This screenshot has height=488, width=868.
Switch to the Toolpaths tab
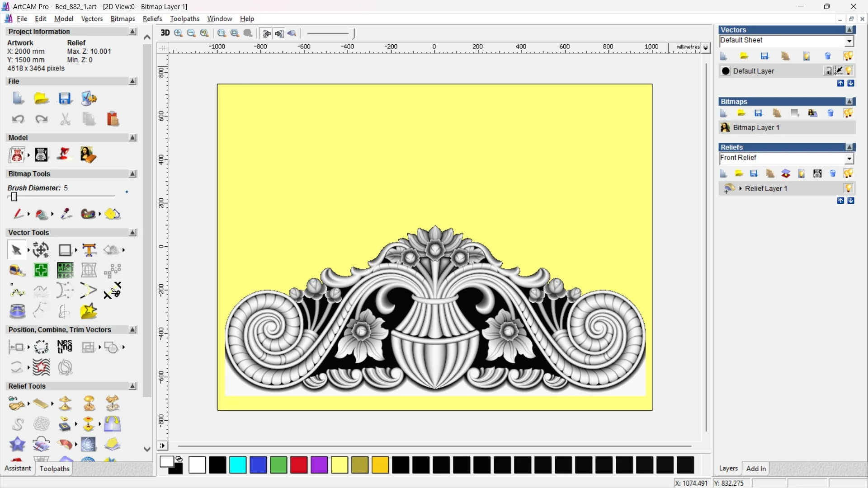(x=54, y=469)
